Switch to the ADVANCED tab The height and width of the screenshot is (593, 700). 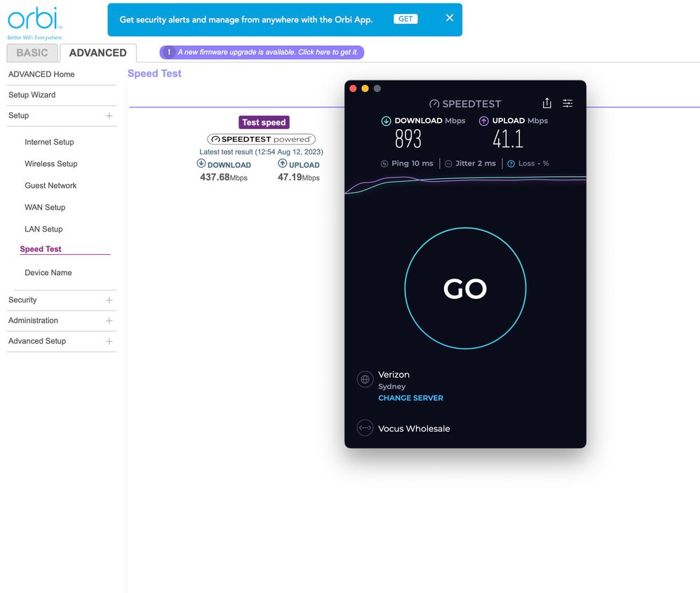(x=97, y=53)
